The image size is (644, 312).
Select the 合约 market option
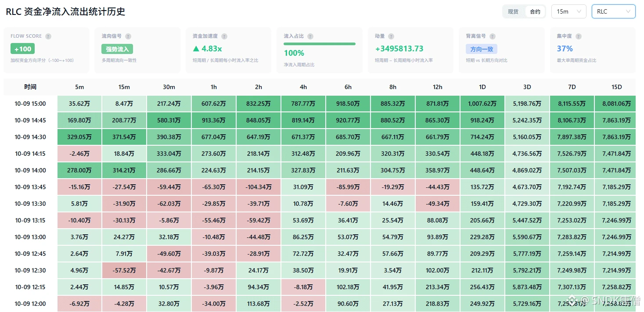point(535,12)
